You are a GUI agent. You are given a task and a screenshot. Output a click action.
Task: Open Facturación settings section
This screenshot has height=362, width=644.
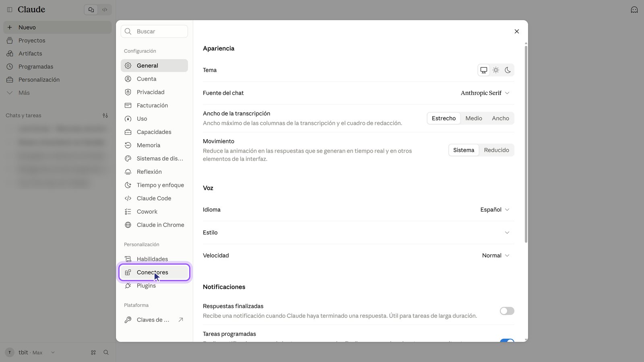coord(154,105)
